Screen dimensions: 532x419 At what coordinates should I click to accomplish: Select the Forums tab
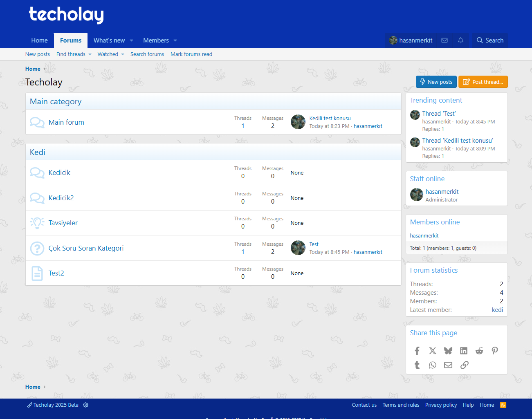[71, 40]
